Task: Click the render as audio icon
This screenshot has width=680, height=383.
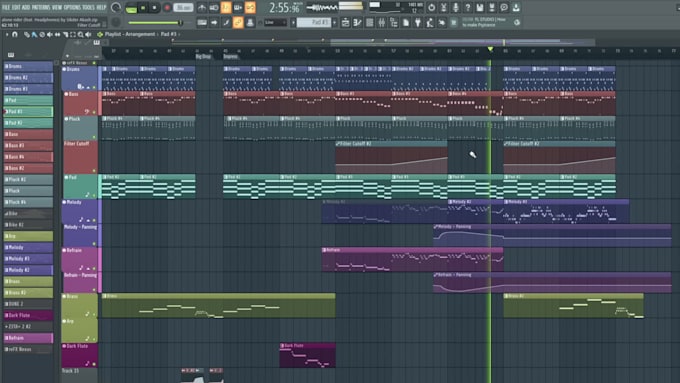Action: click(492, 8)
